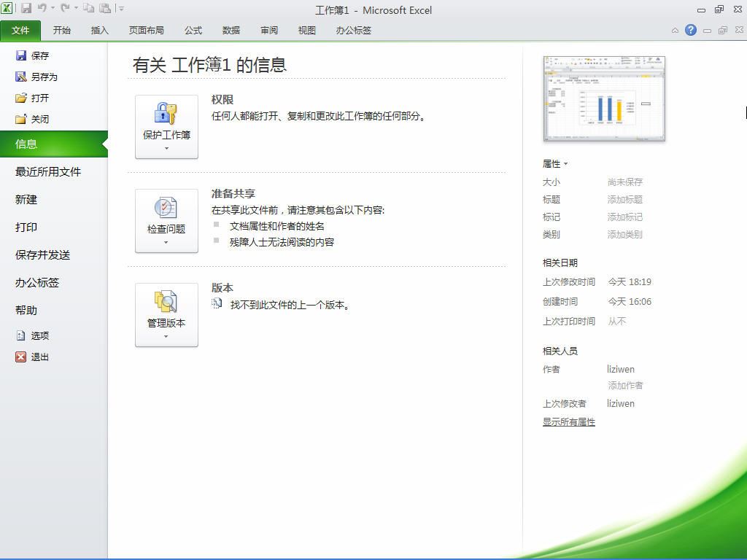Open undo history dropdown arrow
The image size is (747, 560).
[x=53, y=8]
